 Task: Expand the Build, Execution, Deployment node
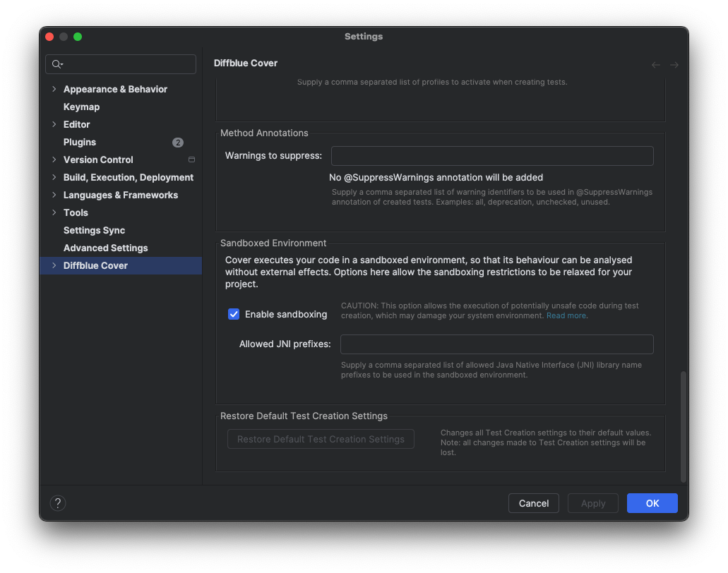point(54,178)
